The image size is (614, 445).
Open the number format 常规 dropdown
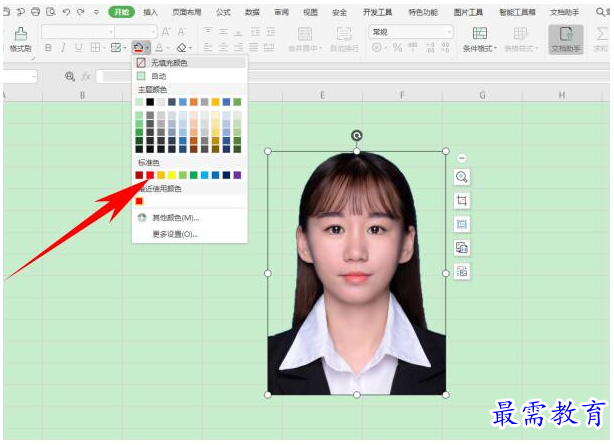tap(411, 32)
